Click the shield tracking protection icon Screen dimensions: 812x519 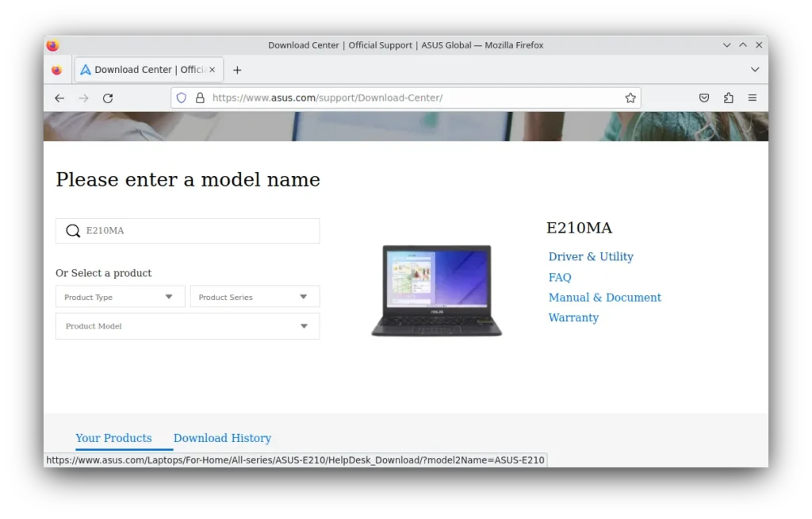pyautogui.click(x=182, y=98)
